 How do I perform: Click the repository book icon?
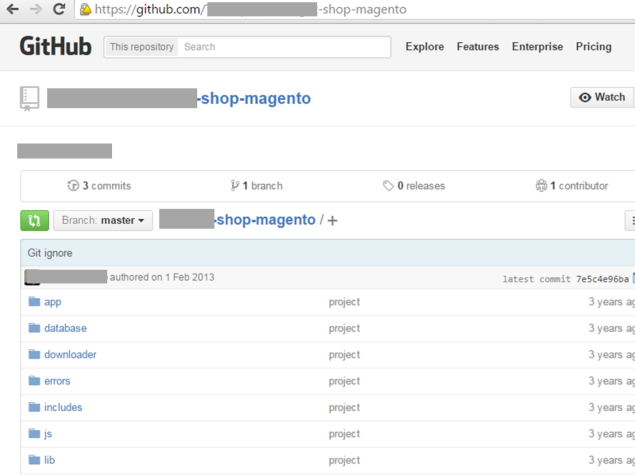29,98
